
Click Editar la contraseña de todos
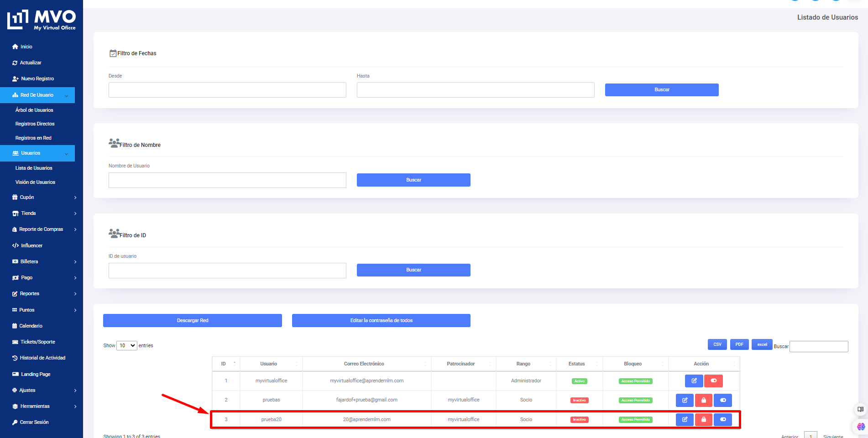pyautogui.click(x=381, y=321)
